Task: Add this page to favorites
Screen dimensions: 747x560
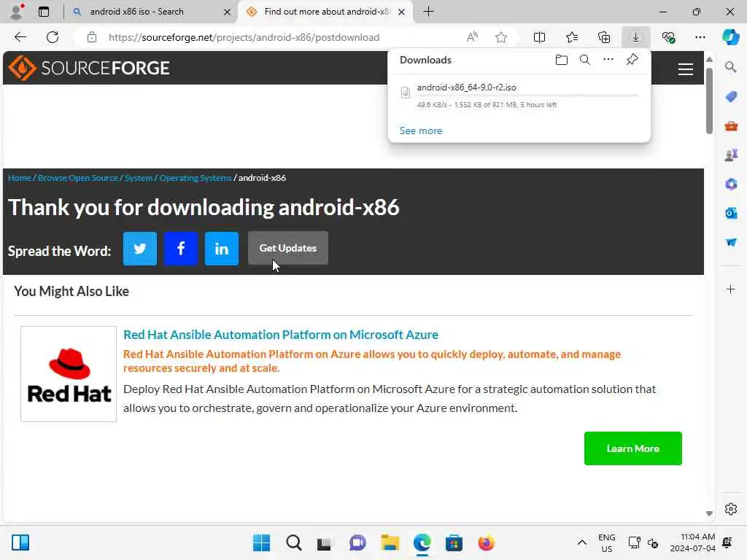Action: [x=500, y=37]
